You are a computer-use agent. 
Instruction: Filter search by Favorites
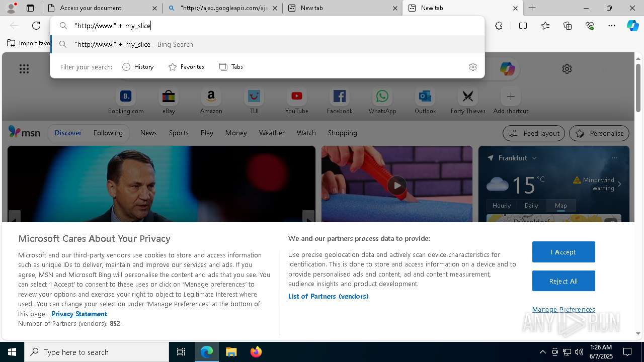pyautogui.click(x=186, y=67)
